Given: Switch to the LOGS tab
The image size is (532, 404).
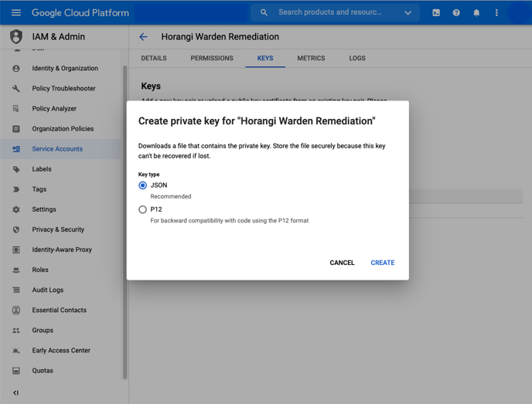Looking at the screenshot, I should (357, 58).
